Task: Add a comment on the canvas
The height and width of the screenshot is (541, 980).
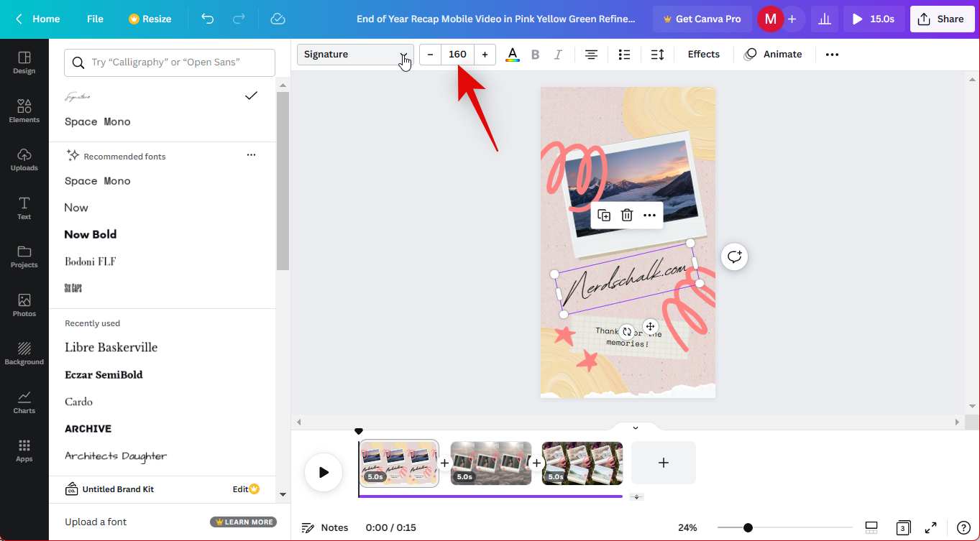Action: tap(734, 256)
